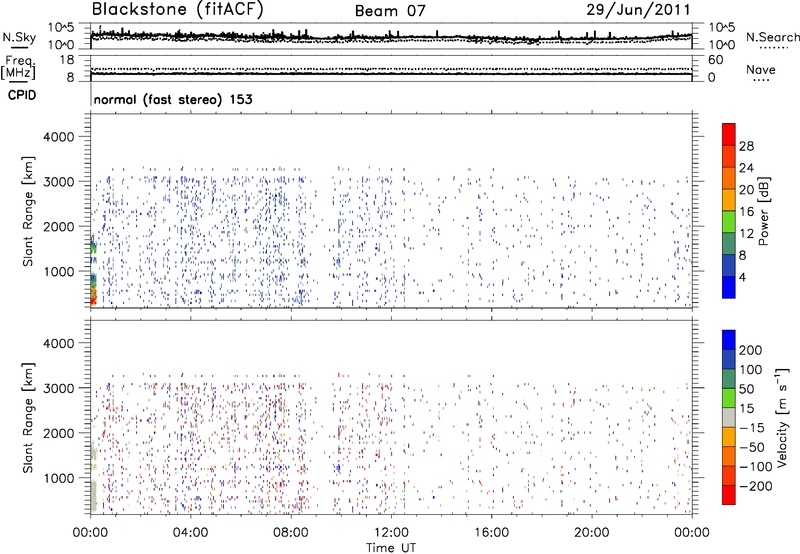Click the 'Blackstone (fitACF)' plot title

(178, 9)
